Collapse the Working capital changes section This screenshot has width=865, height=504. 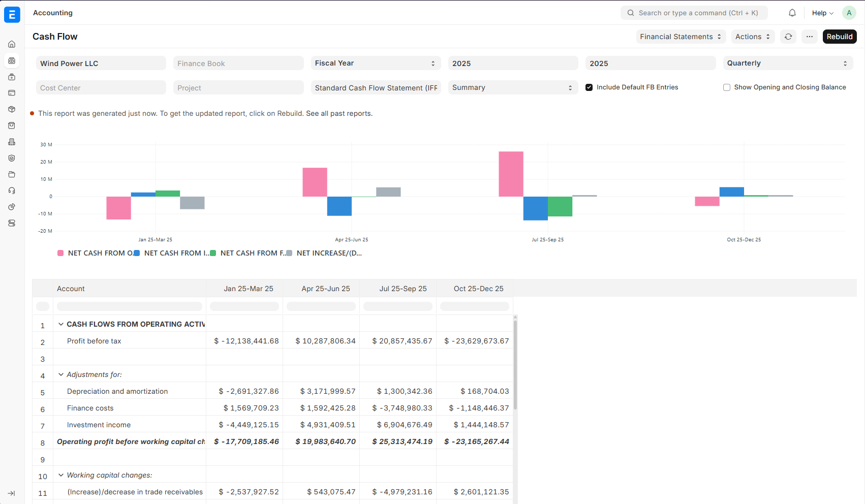[x=61, y=475]
